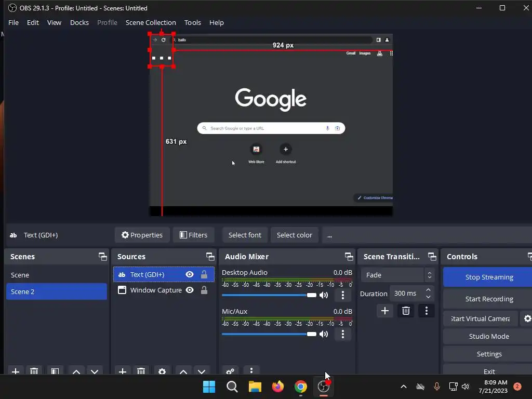Lock the Window Capture source
This screenshot has width=532, height=399.
[x=204, y=290]
